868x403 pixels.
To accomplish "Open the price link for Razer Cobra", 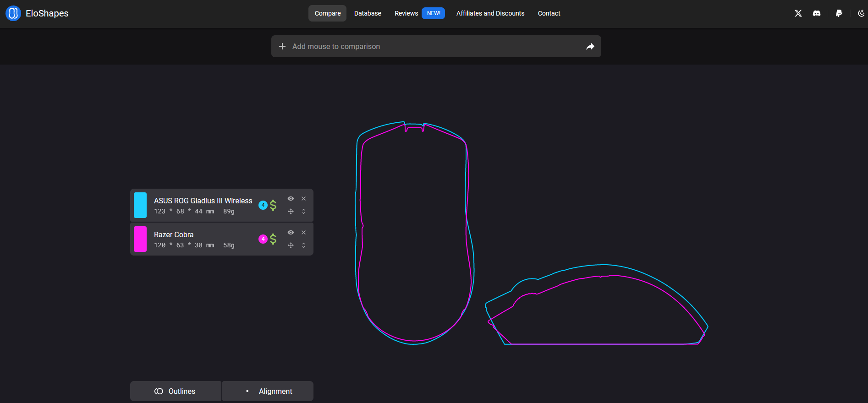I will pos(273,239).
